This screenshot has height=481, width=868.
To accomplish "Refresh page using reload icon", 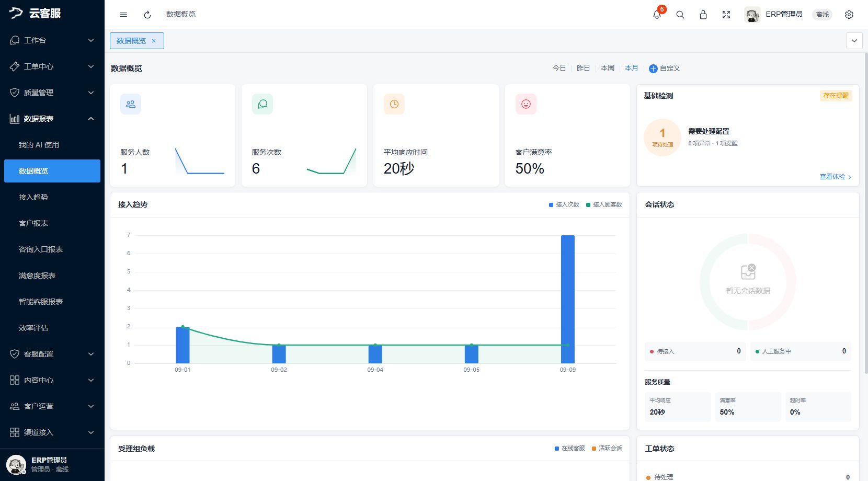I will [147, 15].
